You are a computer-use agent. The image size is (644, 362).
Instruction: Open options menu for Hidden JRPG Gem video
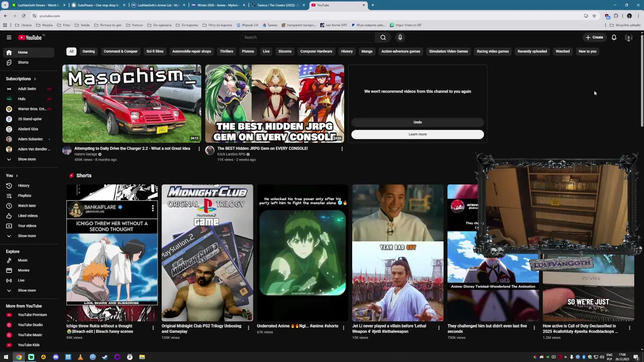point(342,149)
